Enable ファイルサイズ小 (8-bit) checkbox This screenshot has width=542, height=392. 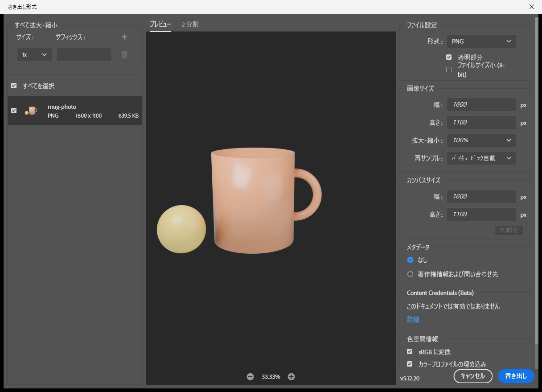click(x=449, y=70)
